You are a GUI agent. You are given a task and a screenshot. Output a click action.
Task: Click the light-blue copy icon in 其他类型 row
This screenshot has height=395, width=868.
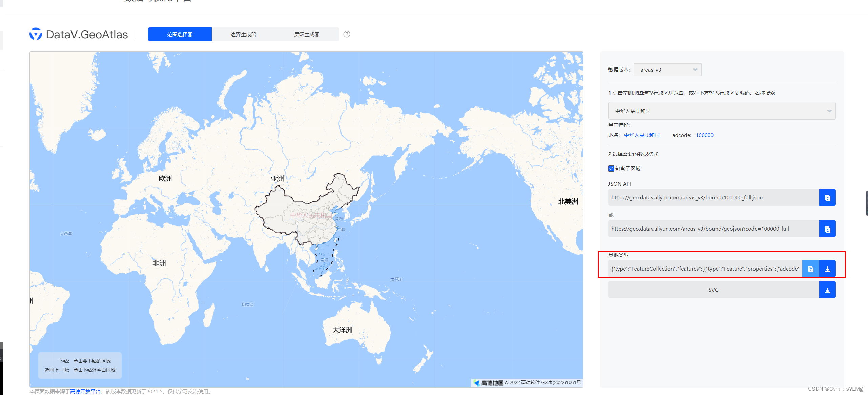tap(810, 269)
